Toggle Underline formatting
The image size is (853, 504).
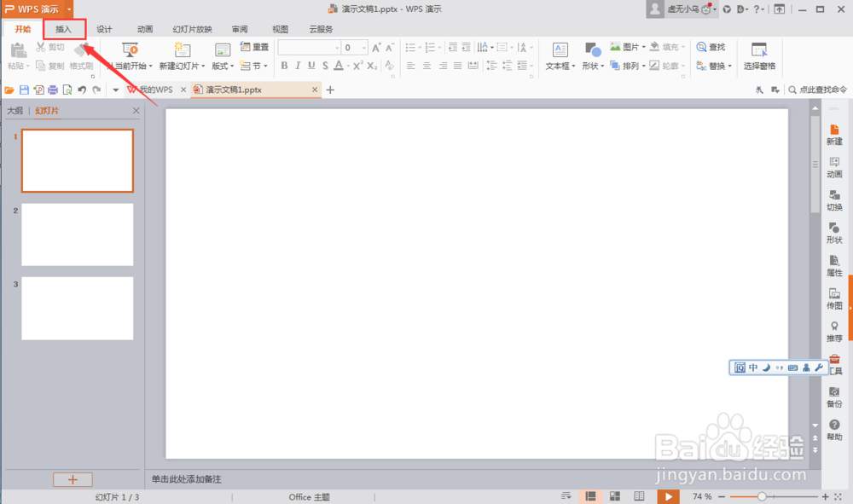(x=311, y=66)
